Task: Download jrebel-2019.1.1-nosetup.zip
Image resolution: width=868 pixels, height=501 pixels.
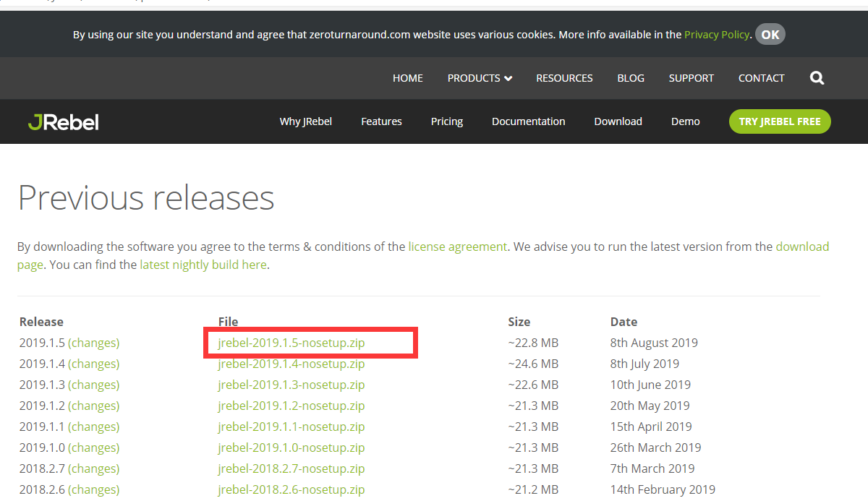Action: tap(292, 427)
